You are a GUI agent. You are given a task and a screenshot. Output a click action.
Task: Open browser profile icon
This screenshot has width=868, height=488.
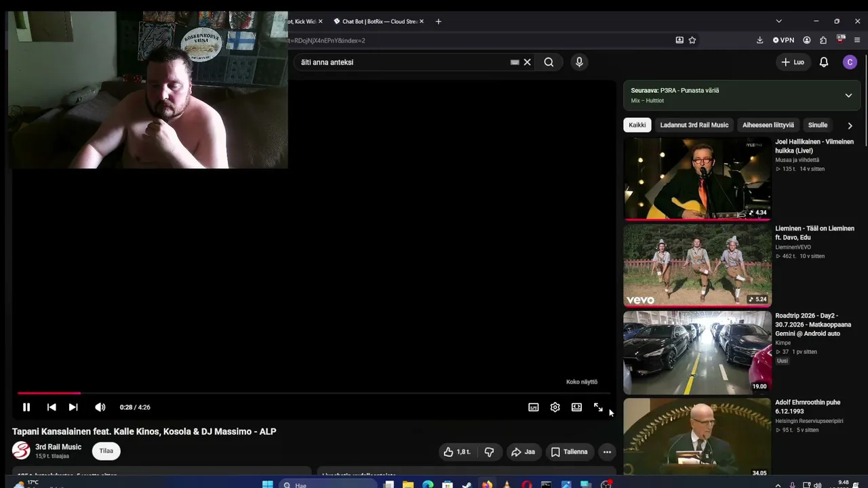[x=807, y=41]
